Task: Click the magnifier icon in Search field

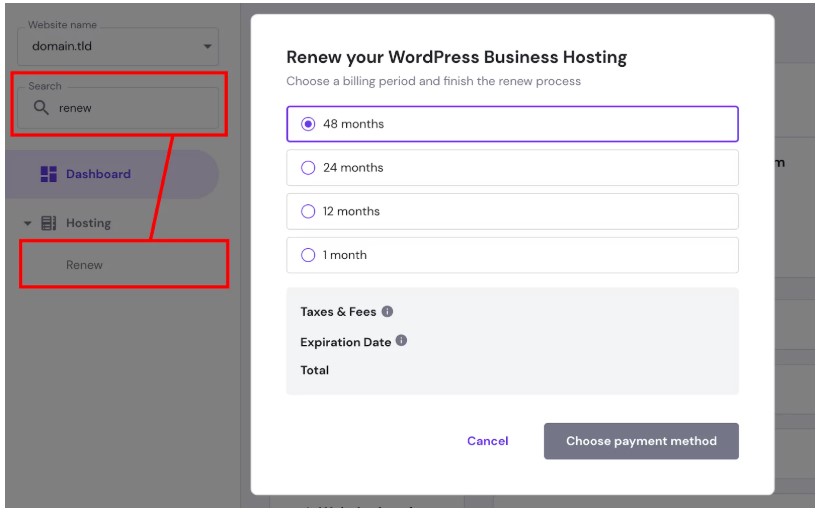Action: click(41, 108)
